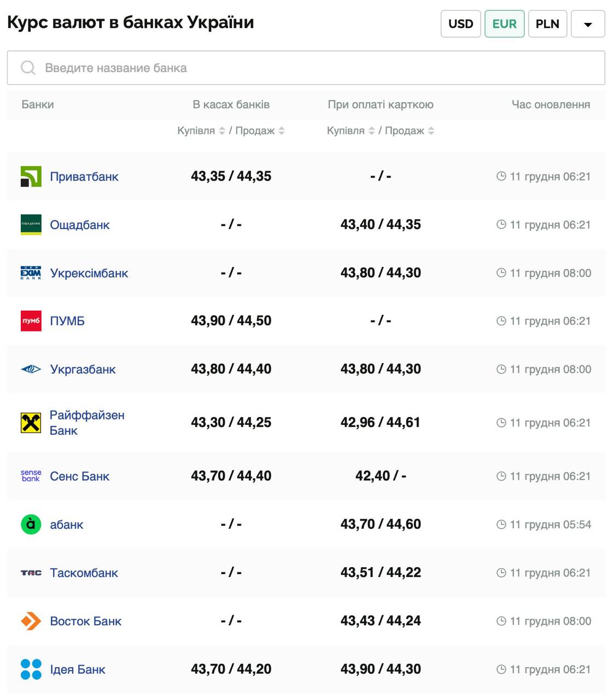Sort by cash desk Купівля rate
The width and height of the screenshot is (614, 700).
pos(222,131)
